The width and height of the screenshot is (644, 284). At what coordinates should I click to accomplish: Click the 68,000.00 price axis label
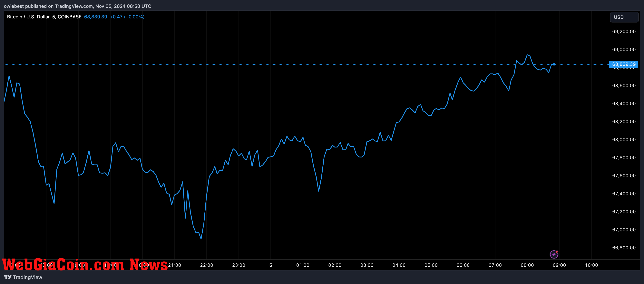click(x=624, y=140)
